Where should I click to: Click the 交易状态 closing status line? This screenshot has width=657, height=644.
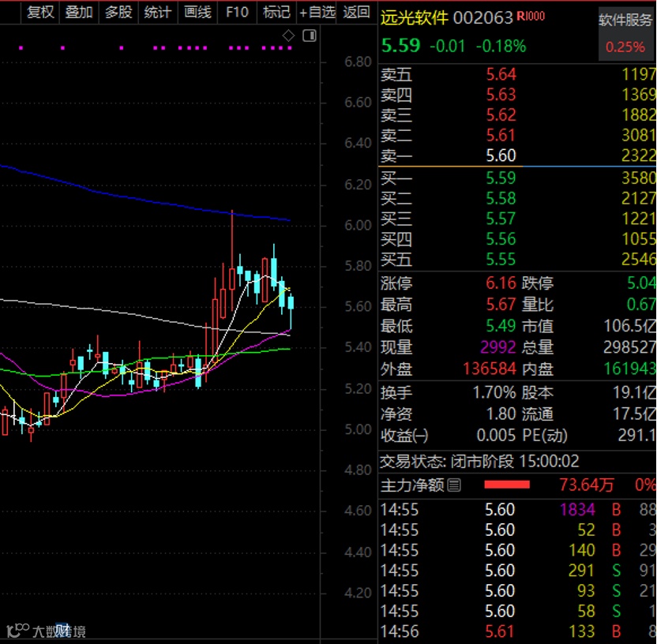click(479, 462)
